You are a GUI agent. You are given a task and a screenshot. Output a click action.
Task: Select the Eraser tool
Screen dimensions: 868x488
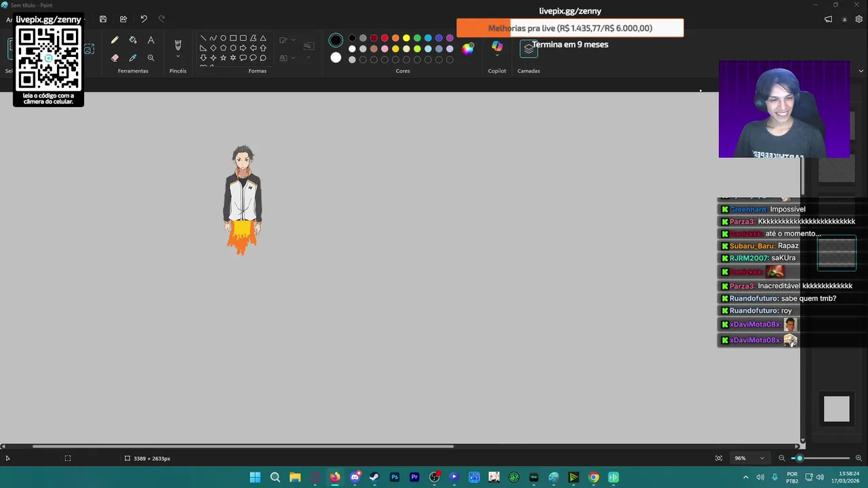(x=115, y=58)
